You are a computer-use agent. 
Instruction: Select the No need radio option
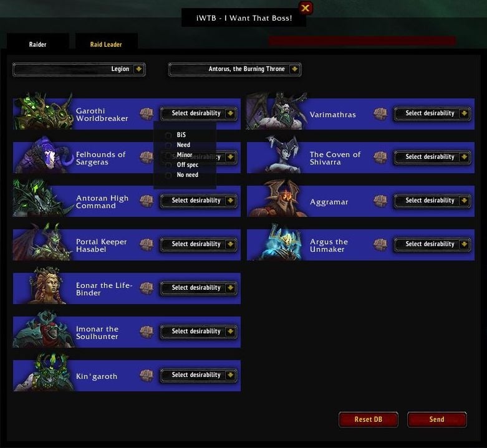click(x=168, y=175)
